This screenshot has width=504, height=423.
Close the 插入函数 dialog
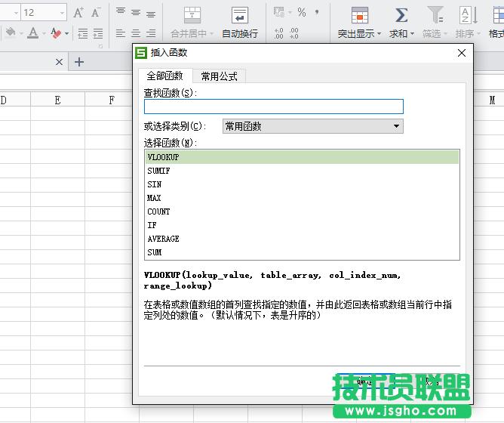pyautogui.click(x=462, y=53)
